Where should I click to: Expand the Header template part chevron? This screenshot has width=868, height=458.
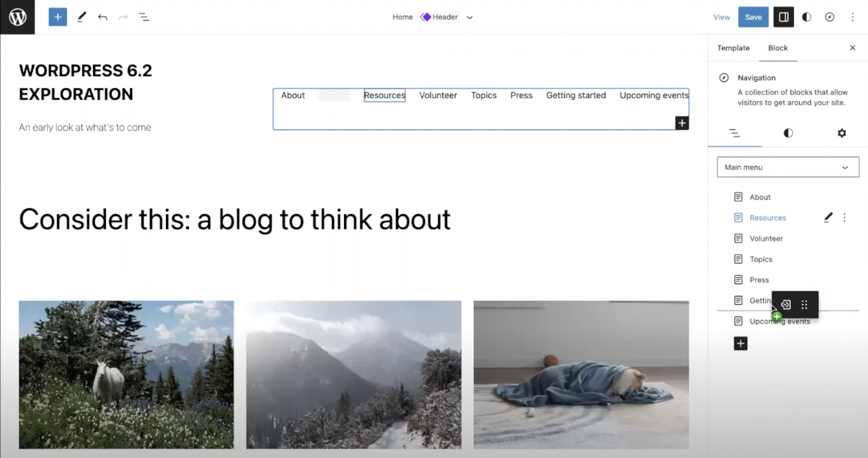tap(470, 18)
